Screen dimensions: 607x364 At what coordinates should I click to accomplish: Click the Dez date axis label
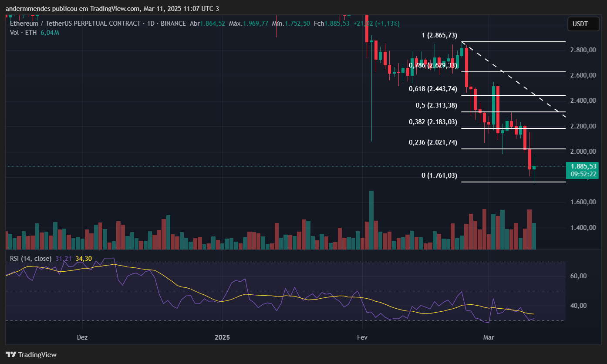pos(82,337)
